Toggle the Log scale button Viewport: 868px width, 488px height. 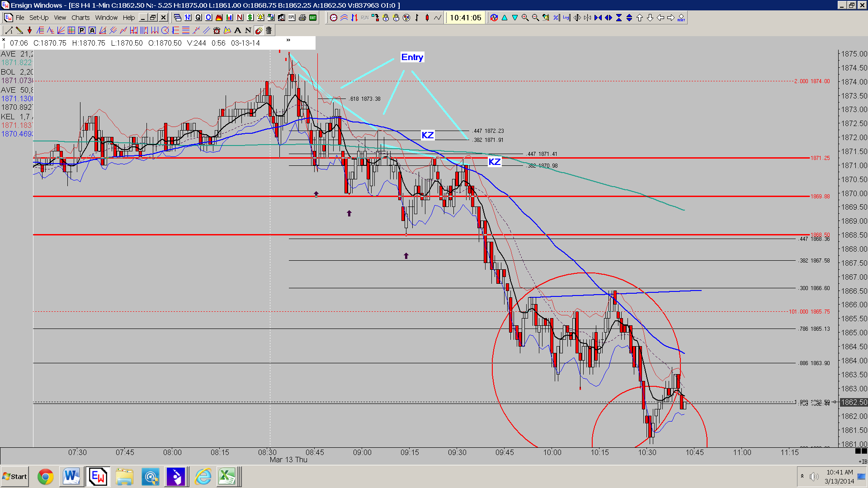point(566,18)
